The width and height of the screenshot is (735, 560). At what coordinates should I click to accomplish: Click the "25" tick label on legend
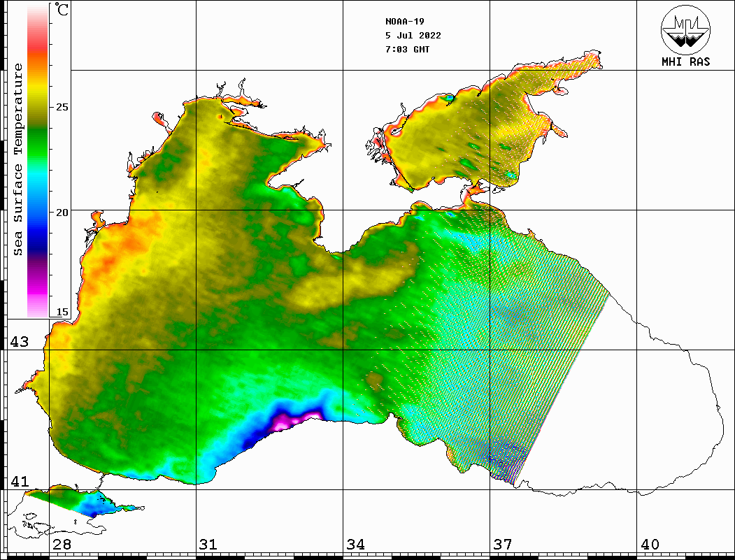(x=62, y=107)
